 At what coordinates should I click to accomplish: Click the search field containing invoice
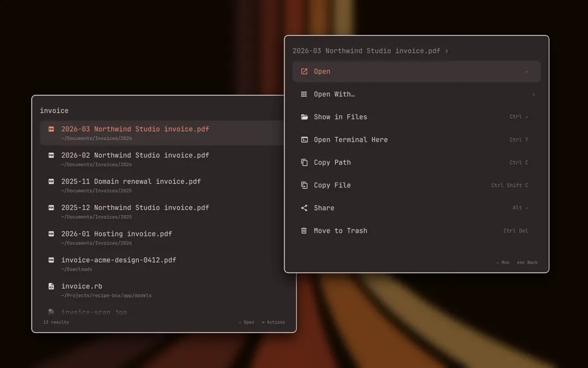[x=161, y=111]
